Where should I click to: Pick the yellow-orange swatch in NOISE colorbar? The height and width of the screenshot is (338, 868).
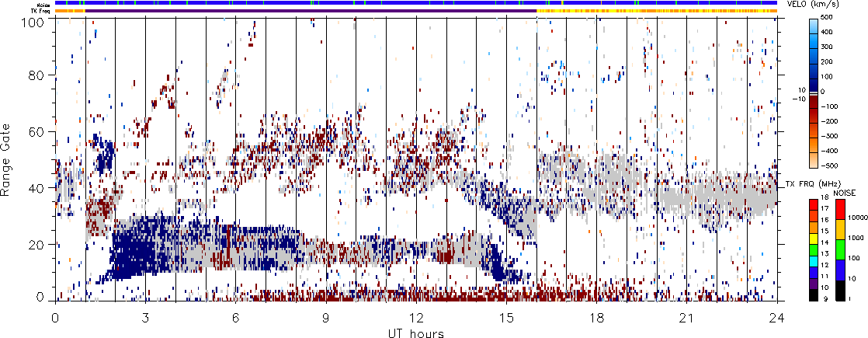(x=840, y=229)
